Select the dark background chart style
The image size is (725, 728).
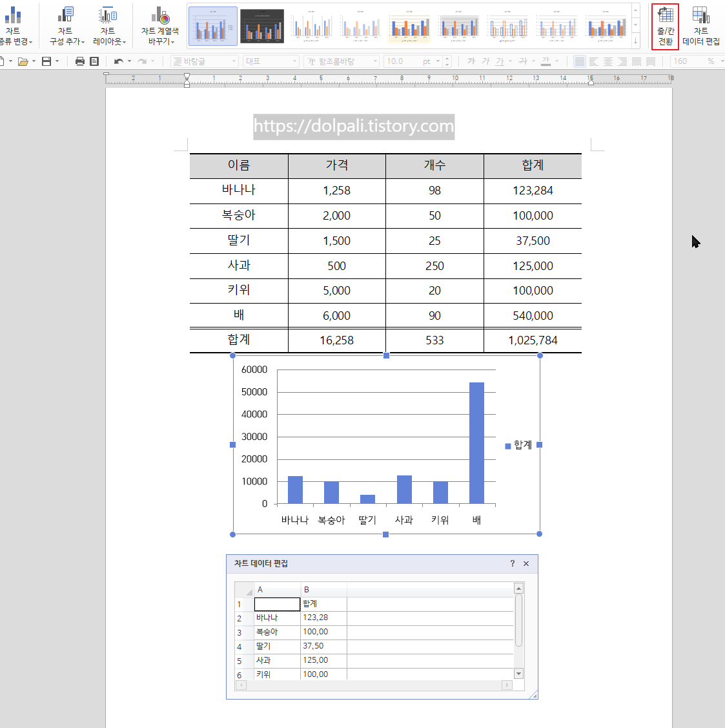pyautogui.click(x=262, y=26)
